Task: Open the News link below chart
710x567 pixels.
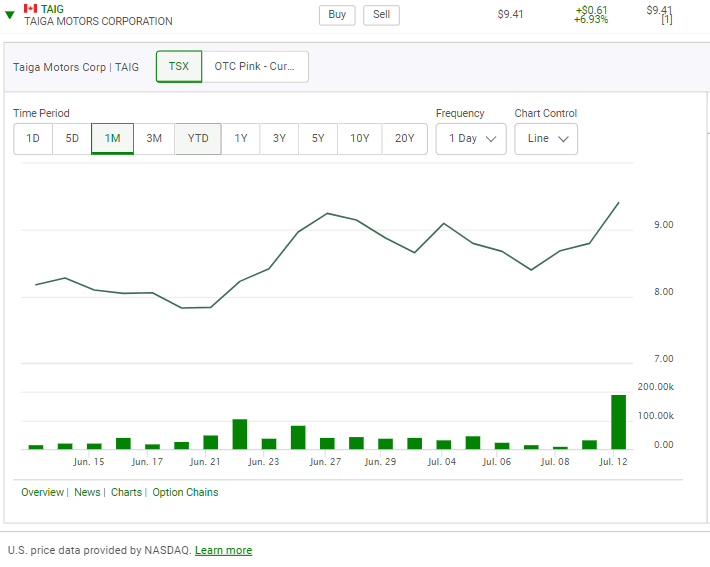Action: (x=87, y=492)
